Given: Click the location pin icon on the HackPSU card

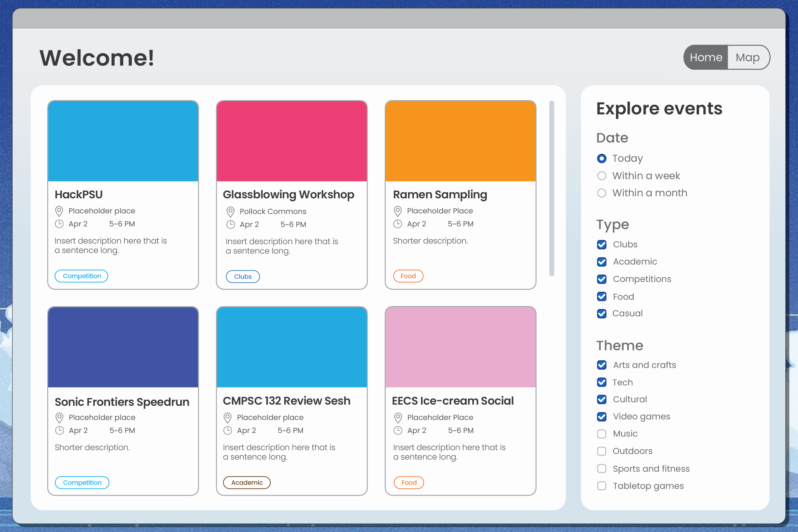Looking at the screenshot, I should point(59,211).
